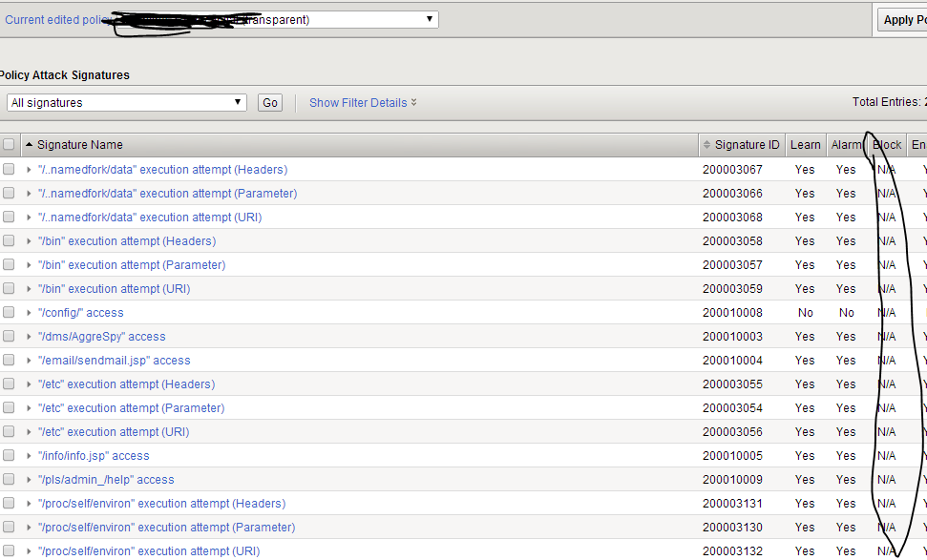Open "/proc/self/environ" execution attempt (Parameter) link
This screenshot has height=560, width=927.
point(167,528)
